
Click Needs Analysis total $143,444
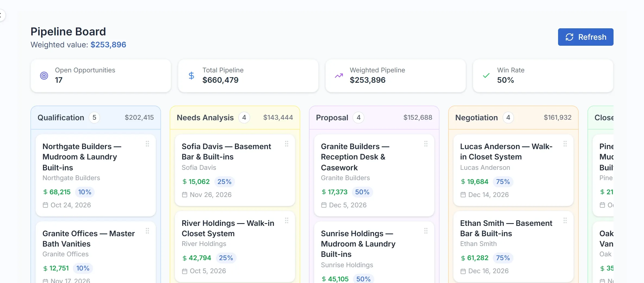[278, 118]
